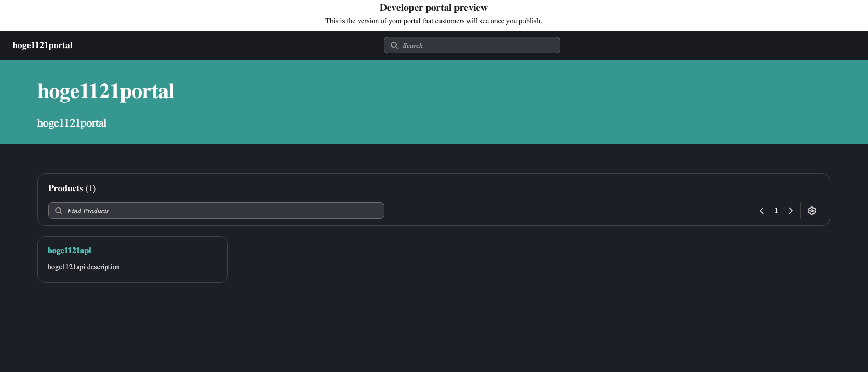868x372 pixels.
Task: Click the hoge1121portal logo in navbar
Action: (x=43, y=45)
